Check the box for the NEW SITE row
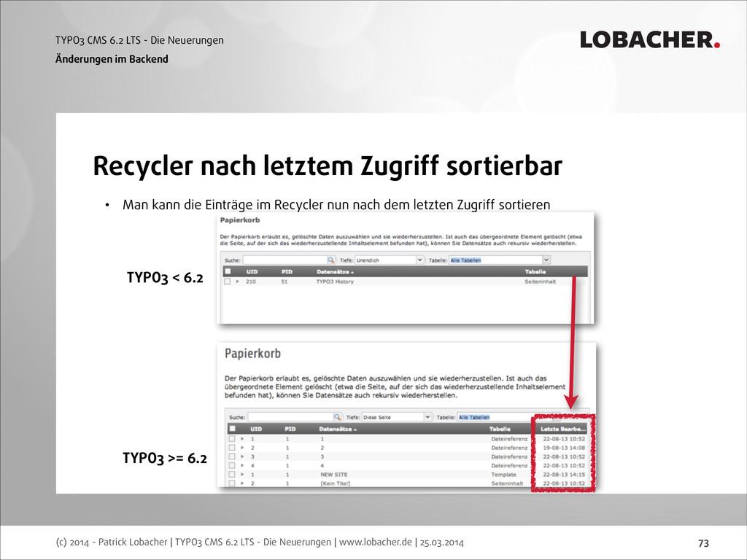The image size is (747, 560). 232,474
